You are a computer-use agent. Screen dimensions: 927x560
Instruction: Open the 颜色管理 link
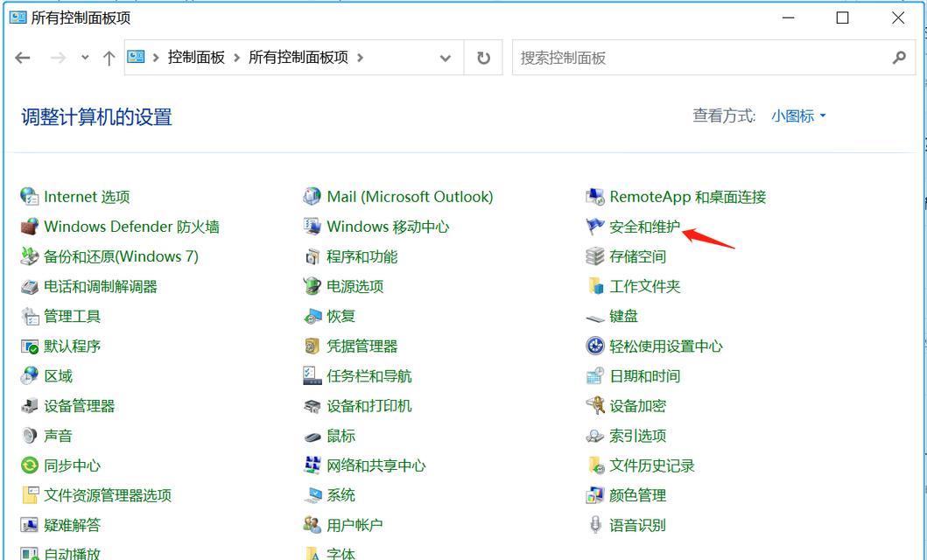pyautogui.click(x=638, y=495)
